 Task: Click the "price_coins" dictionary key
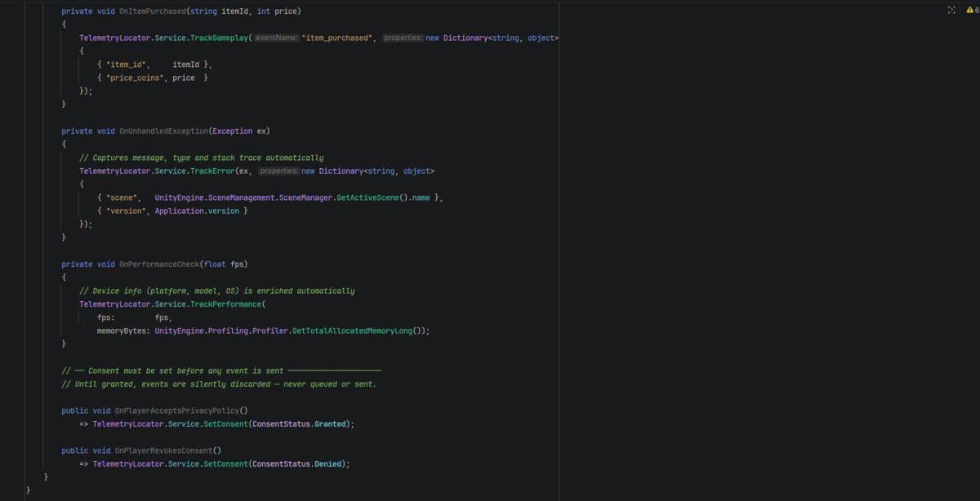click(x=134, y=78)
